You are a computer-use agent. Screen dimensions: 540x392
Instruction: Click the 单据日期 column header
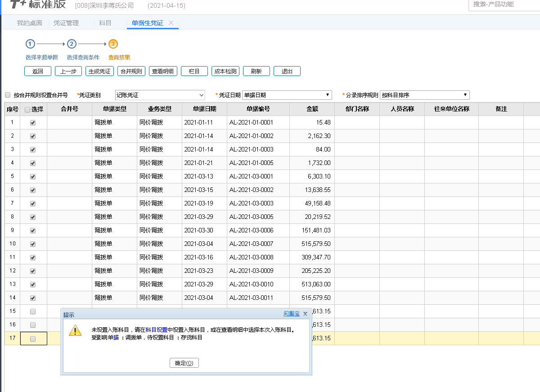point(205,109)
